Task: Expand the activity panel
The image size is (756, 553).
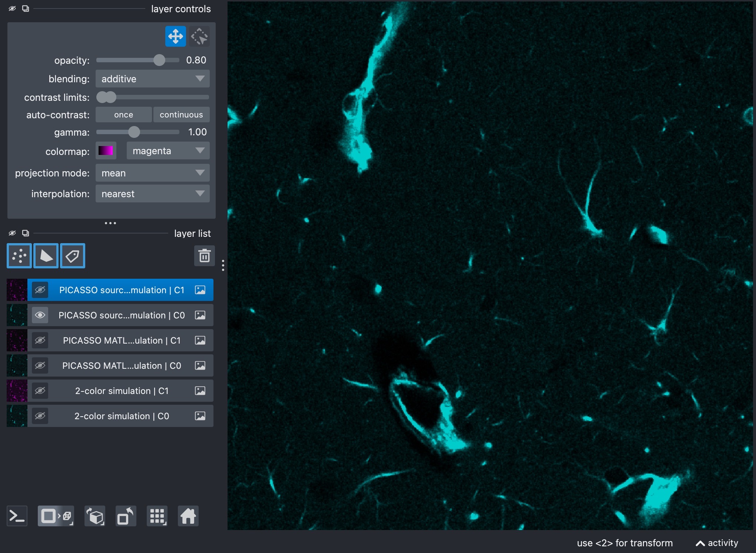Action: click(x=717, y=543)
